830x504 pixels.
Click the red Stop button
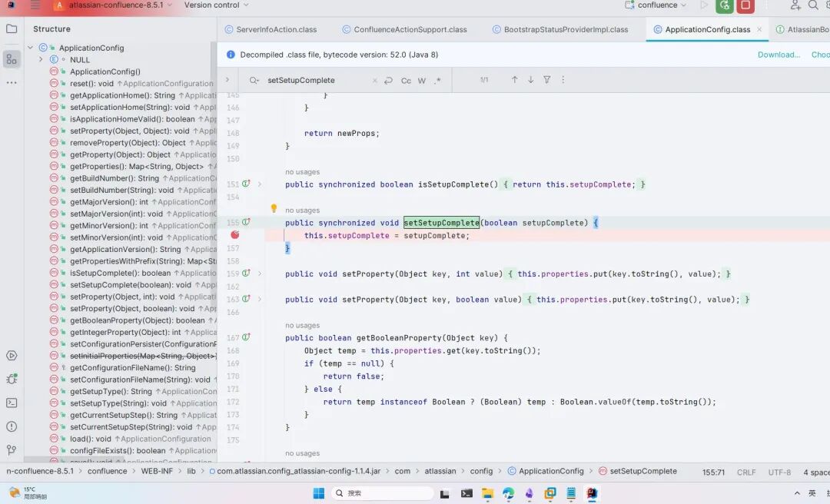[x=745, y=5]
